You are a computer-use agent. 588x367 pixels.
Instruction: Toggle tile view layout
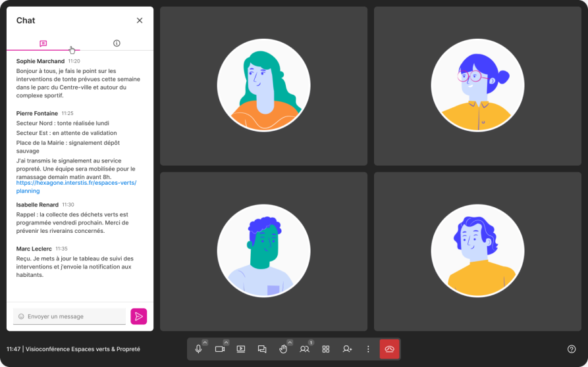tap(326, 349)
